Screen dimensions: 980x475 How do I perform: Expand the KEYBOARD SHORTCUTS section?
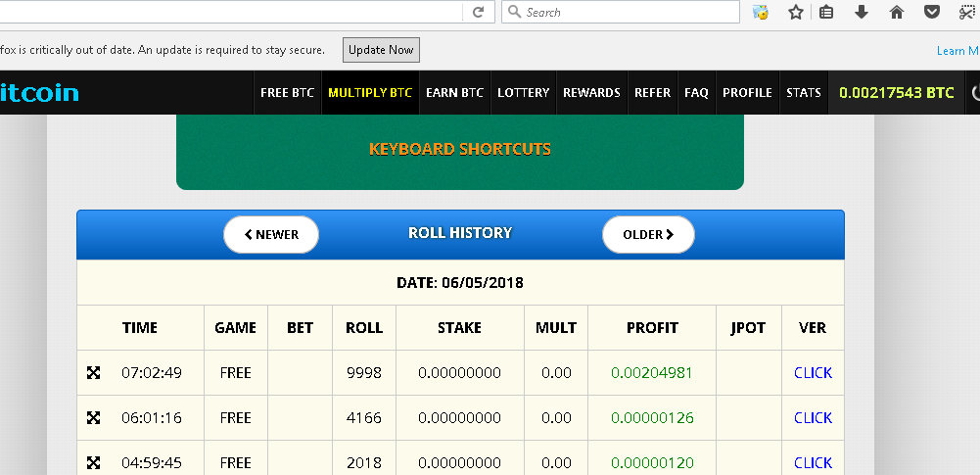click(x=460, y=149)
